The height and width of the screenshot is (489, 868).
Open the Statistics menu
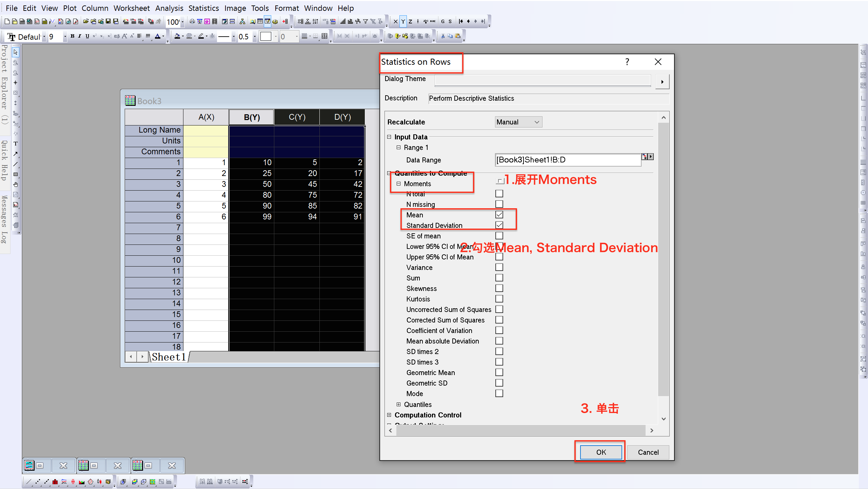203,8
